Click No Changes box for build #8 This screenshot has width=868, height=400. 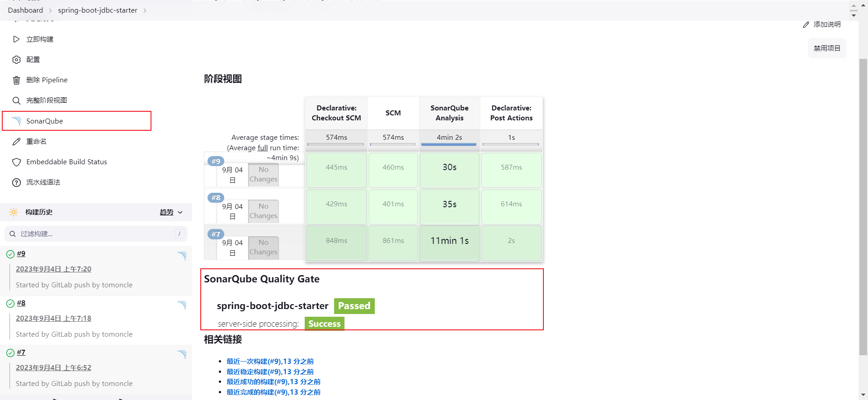coord(264,211)
